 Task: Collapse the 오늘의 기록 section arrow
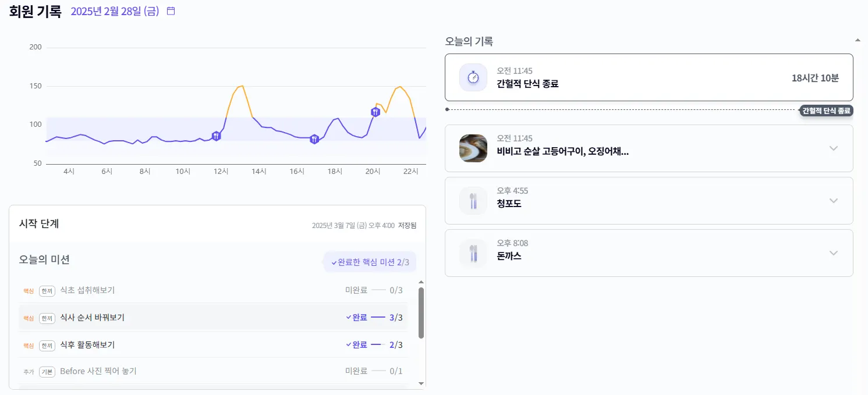click(x=857, y=40)
